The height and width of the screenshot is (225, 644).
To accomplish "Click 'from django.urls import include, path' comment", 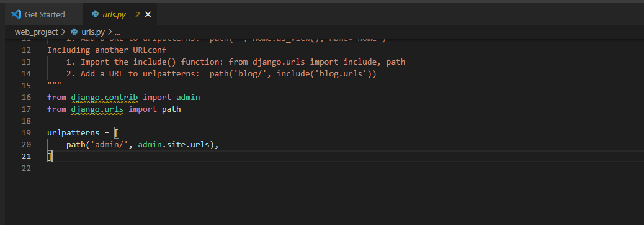I will coord(317,62).
